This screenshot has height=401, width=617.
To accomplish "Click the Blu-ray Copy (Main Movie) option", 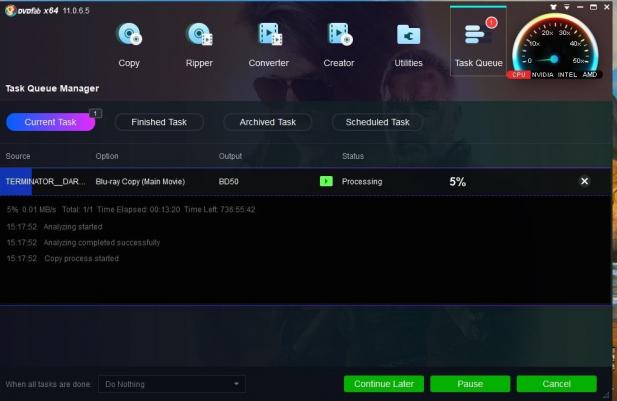I will 140,181.
